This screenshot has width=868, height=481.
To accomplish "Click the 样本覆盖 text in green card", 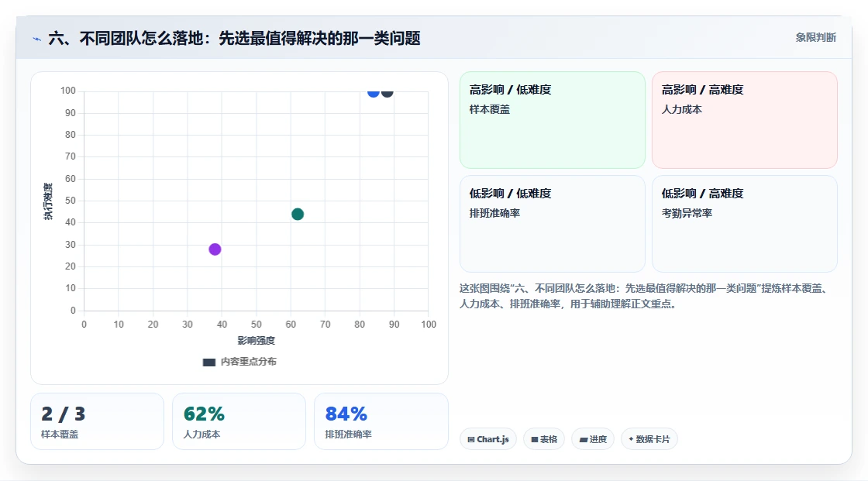I will [x=489, y=109].
